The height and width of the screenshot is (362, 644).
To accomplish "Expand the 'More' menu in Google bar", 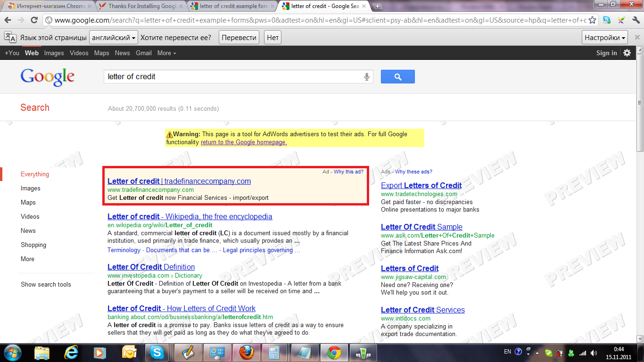I will click(166, 53).
